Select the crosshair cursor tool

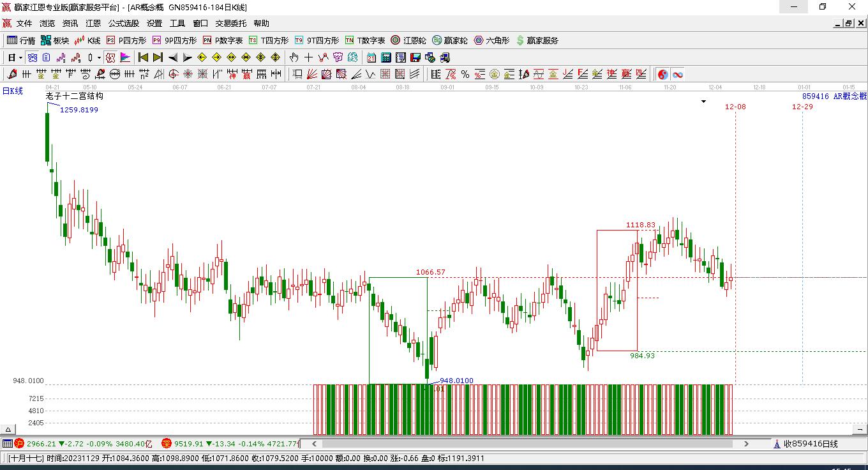[x=308, y=57]
